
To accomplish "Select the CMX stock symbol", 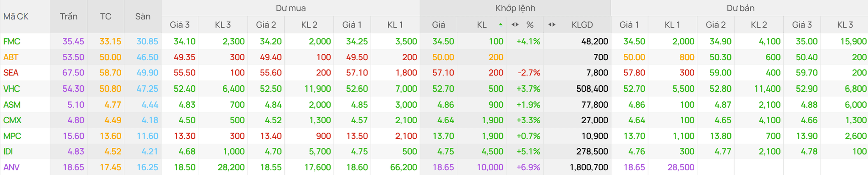I will 12,120.
